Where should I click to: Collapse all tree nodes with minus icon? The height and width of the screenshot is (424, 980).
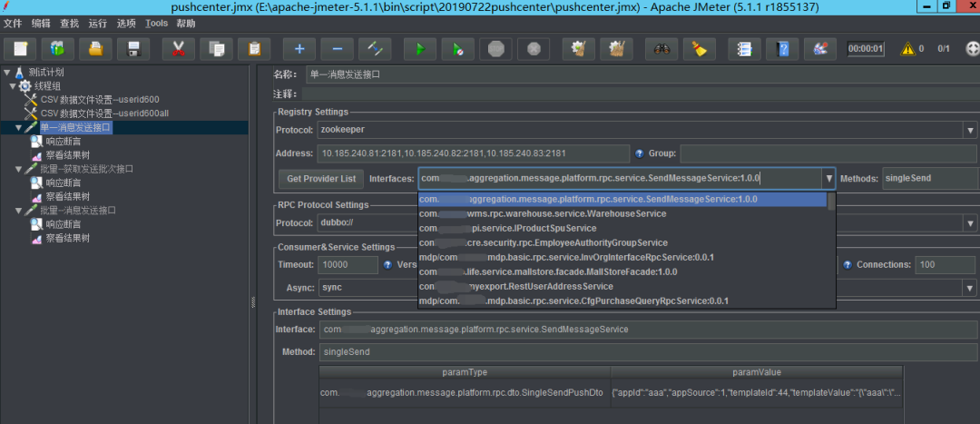click(337, 48)
